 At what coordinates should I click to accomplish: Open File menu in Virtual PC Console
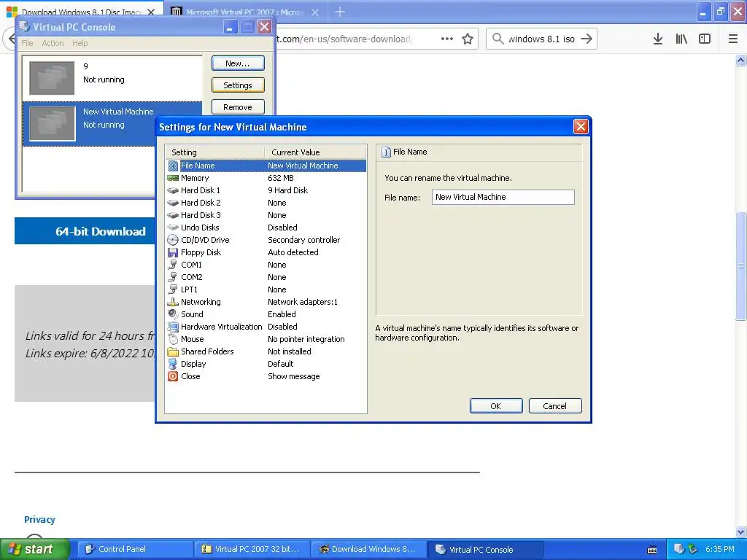[x=27, y=43]
